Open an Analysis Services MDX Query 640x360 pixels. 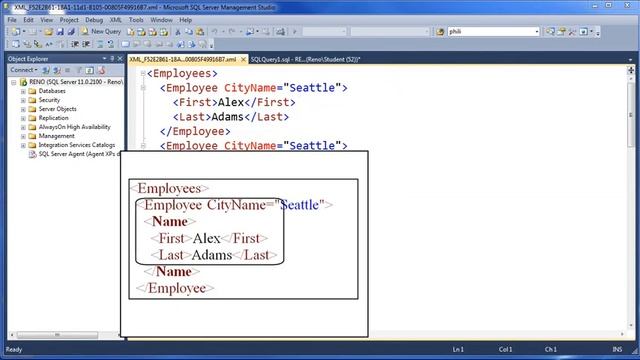tap(142, 31)
